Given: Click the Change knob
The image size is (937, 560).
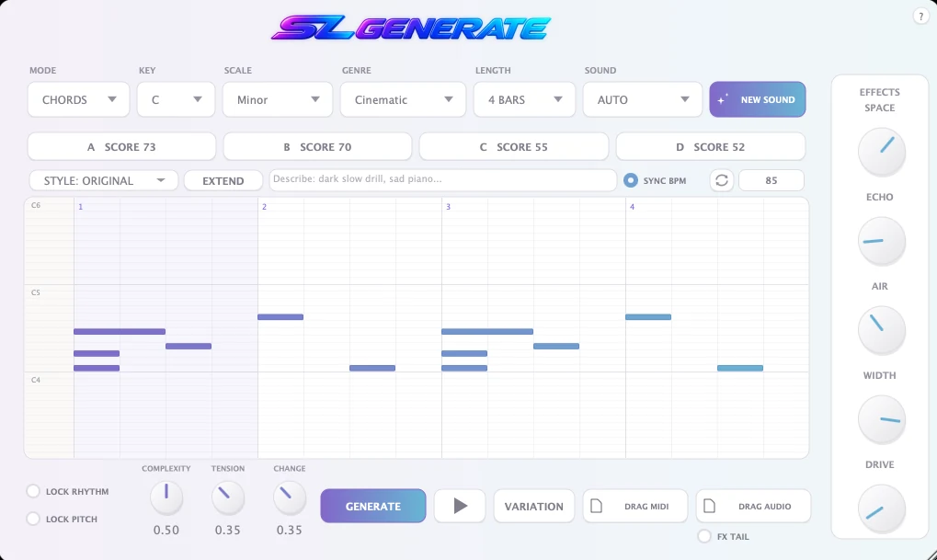Looking at the screenshot, I should pos(290,497).
